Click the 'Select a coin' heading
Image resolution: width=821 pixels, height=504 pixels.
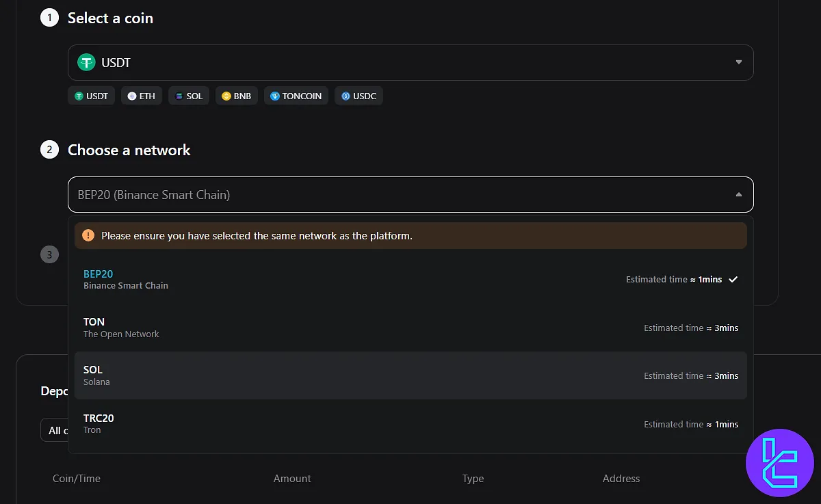coord(110,18)
